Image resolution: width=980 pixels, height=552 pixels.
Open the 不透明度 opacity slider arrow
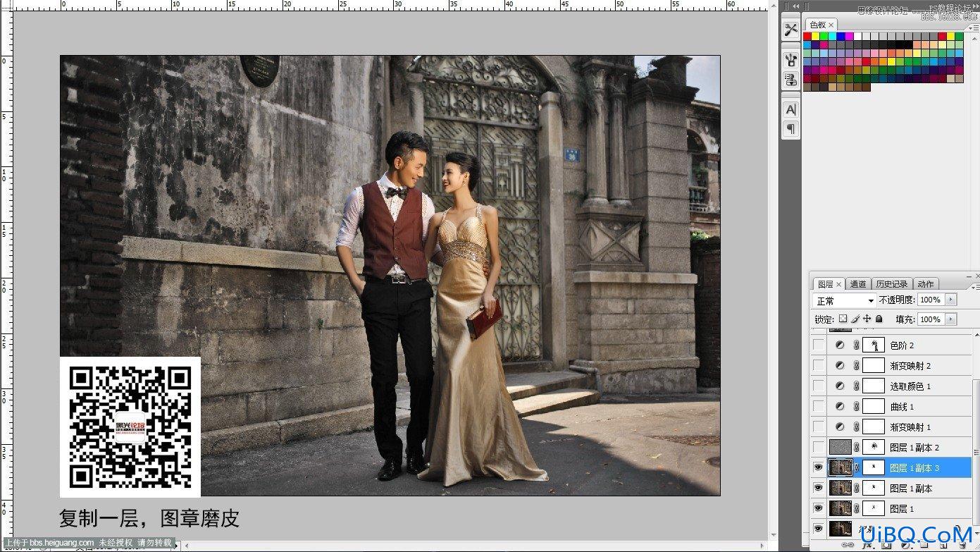tap(951, 300)
